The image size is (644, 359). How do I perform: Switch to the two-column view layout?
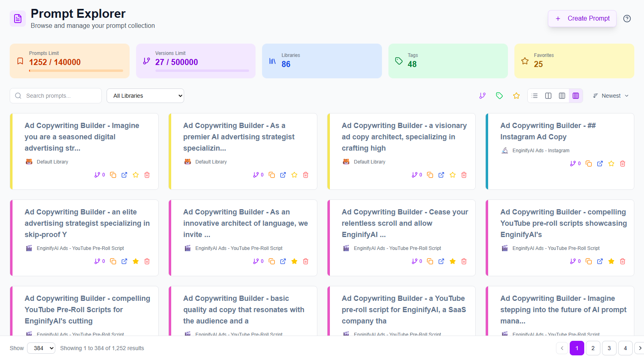point(548,96)
